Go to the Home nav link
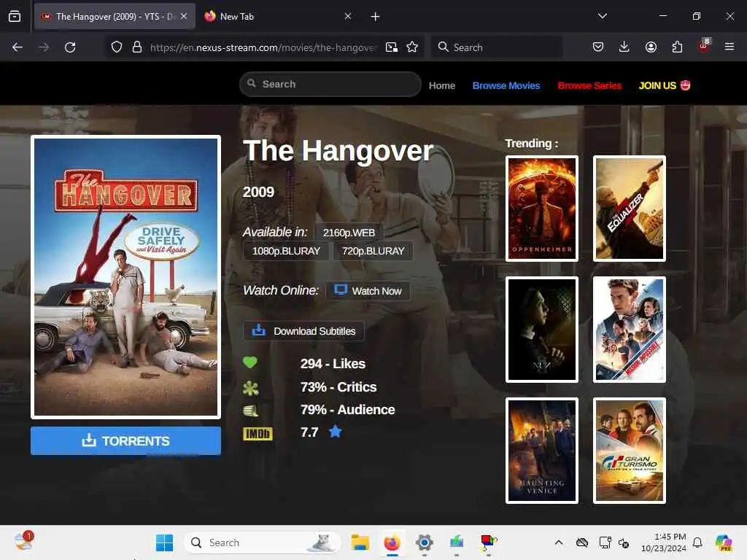The height and width of the screenshot is (560, 747). coord(442,86)
